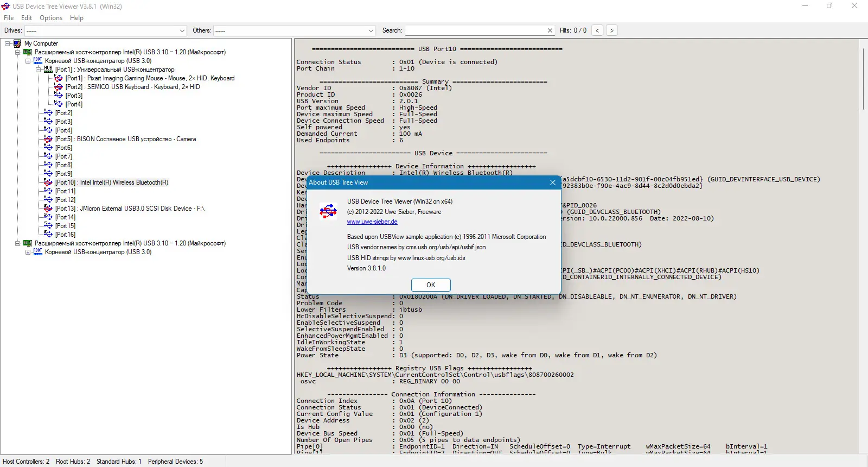
Task: Click the "USB Version" line showing 2.0.1
Action: pos(358,101)
